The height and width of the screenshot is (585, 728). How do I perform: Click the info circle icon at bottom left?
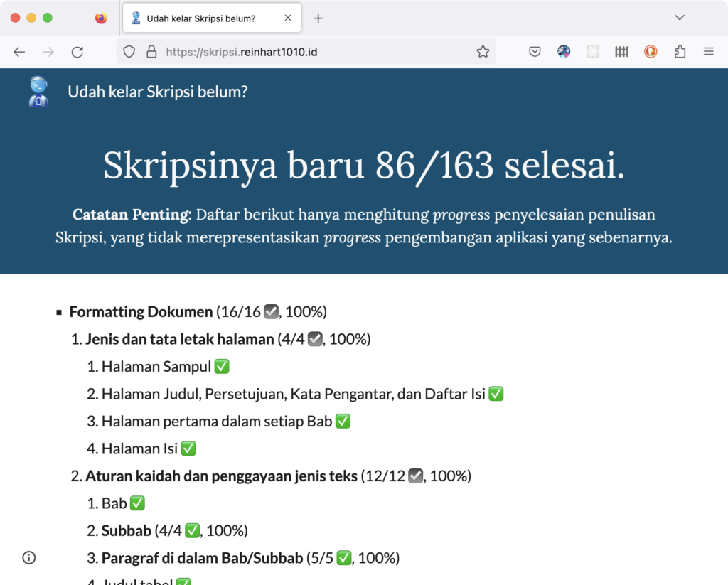28,557
